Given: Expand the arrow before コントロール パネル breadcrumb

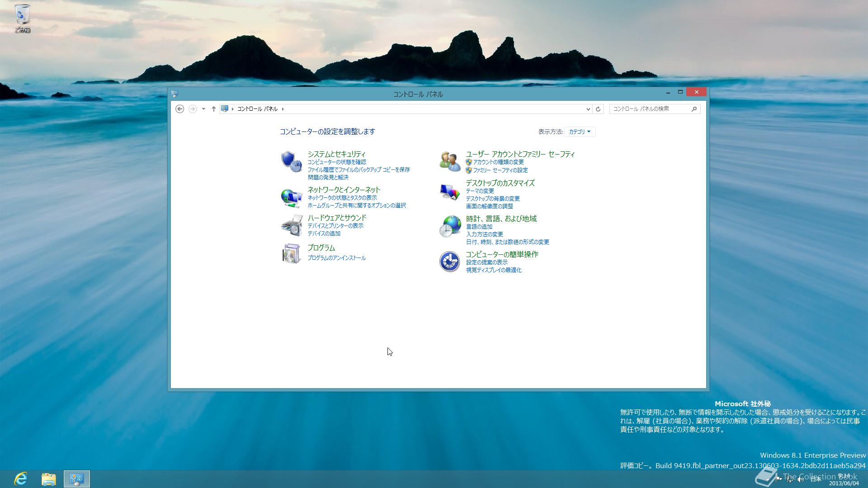Looking at the screenshot, I should click(233, 109).
